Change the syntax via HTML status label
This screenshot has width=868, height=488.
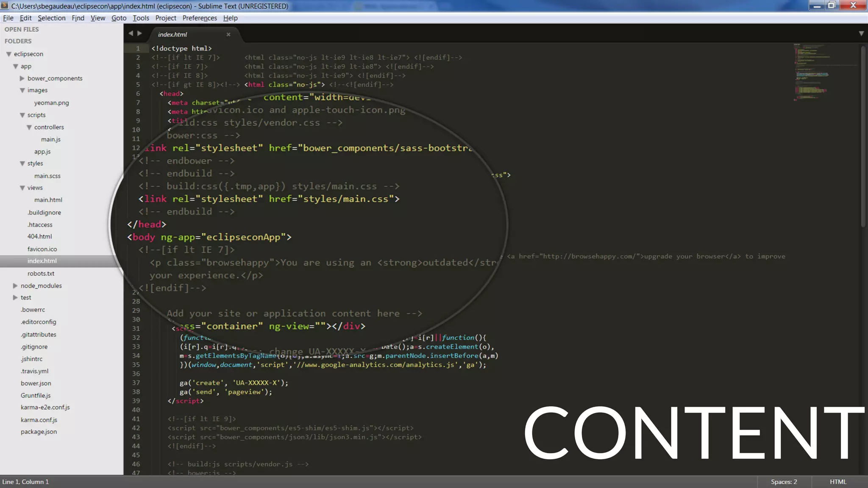tap(838, 482)
